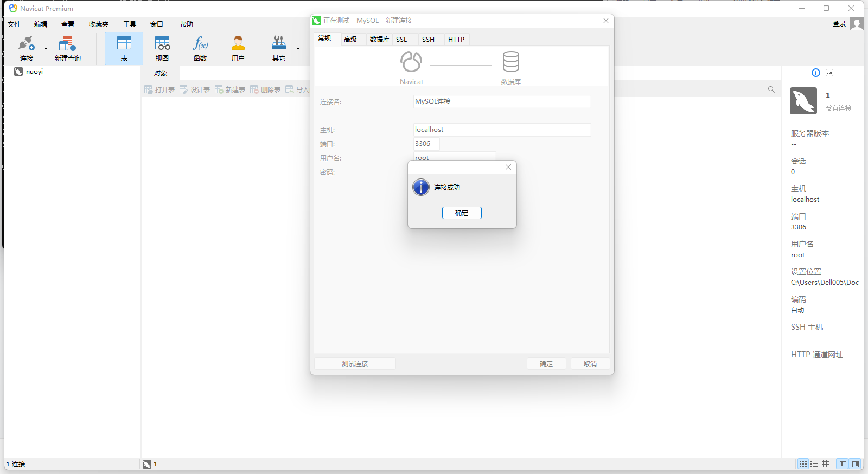Toggle left navigation pane icon
868x474 pixels.
tap(843, 464)
